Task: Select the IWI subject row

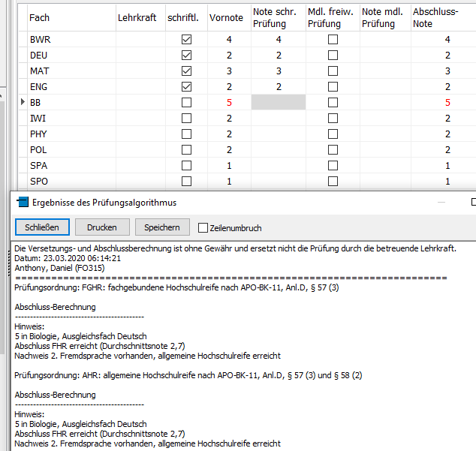Action: click(x=248, y=119)
